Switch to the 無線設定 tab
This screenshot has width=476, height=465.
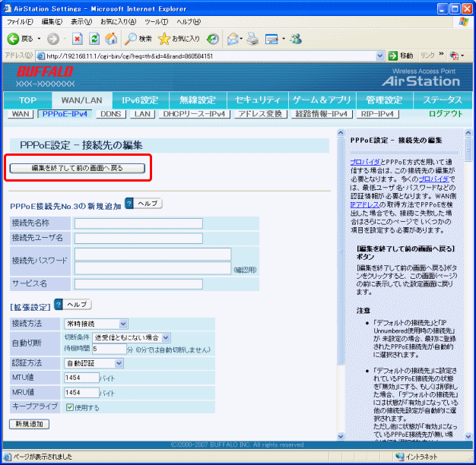(x=198, y=100)
